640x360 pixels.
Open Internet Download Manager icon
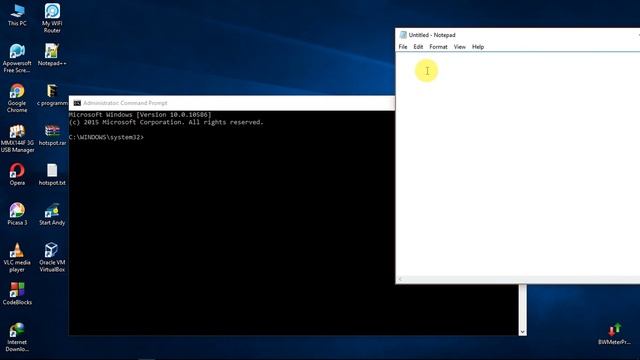point(17,337)
